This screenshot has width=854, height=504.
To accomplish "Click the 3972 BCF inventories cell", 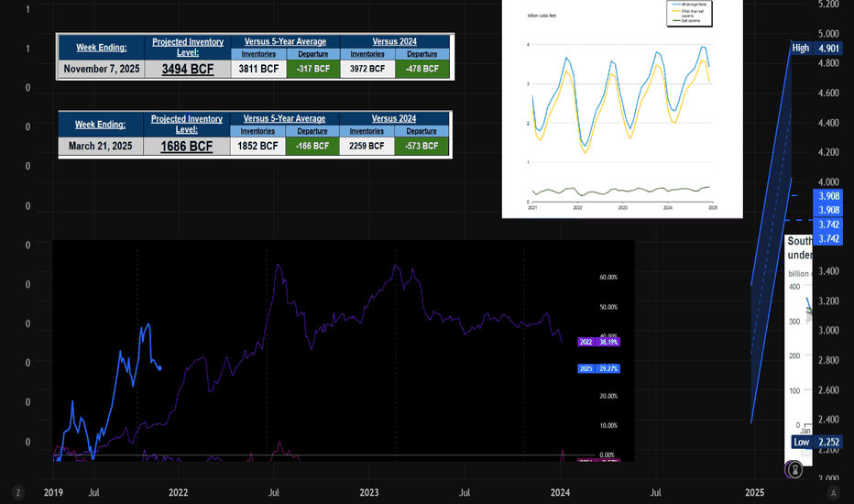I will pos(367,70).
